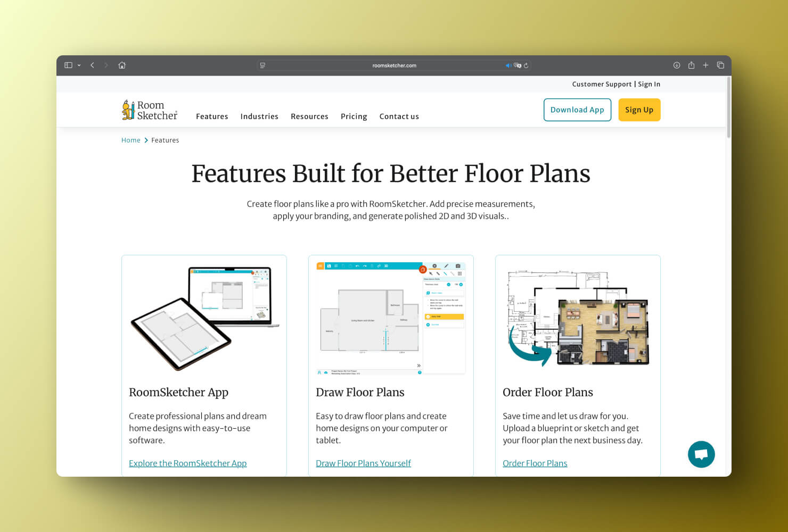Click the translate icon in address bar
Screen dimensions: 788x532
pos(518,65)
